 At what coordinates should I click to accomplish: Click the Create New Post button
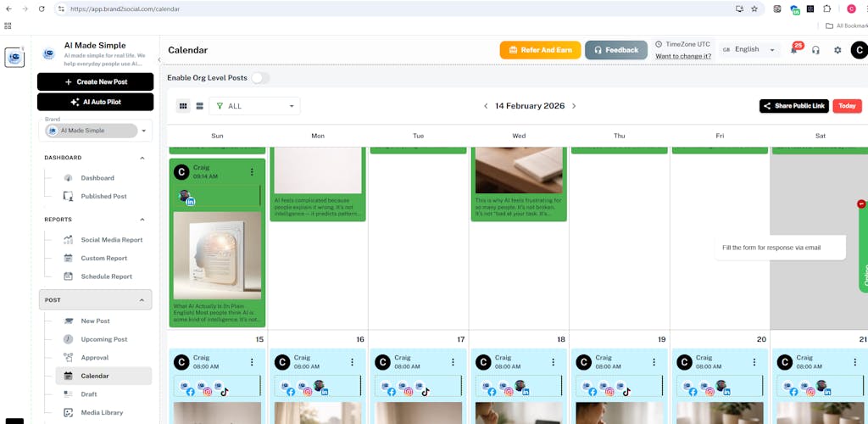pos(95,81)
